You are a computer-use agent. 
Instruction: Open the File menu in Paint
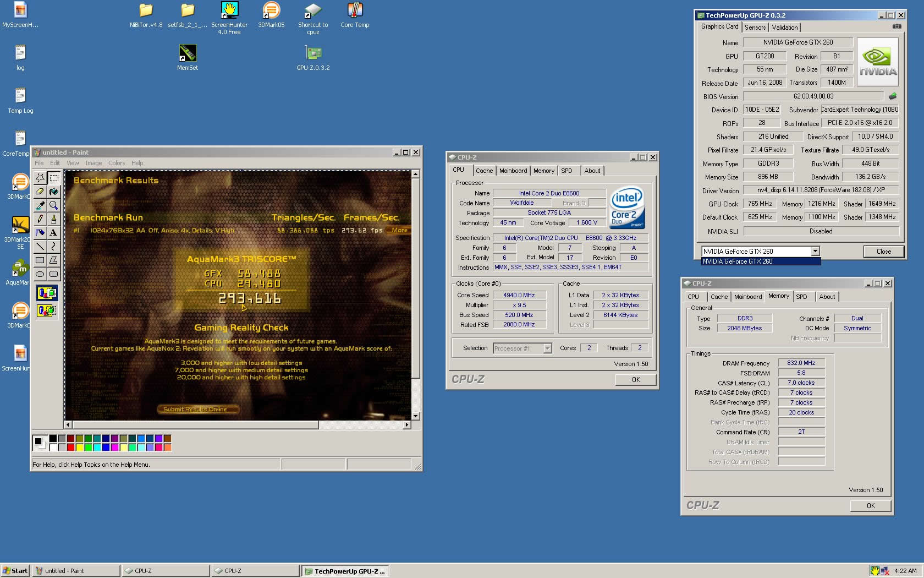(x=39, y=163)
